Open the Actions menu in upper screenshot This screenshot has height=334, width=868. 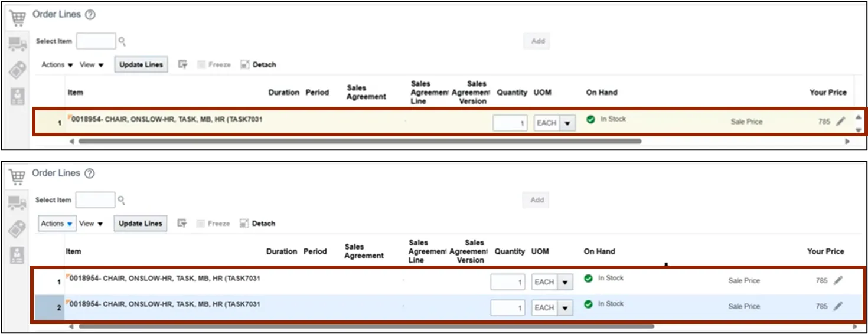point(57,65)
